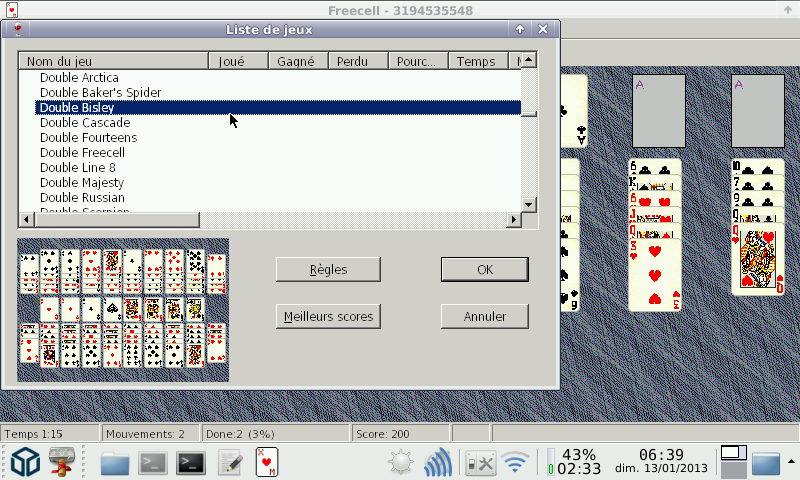
Task: Click the Wi-Fi network tray icon
Action: click(515, 462)
